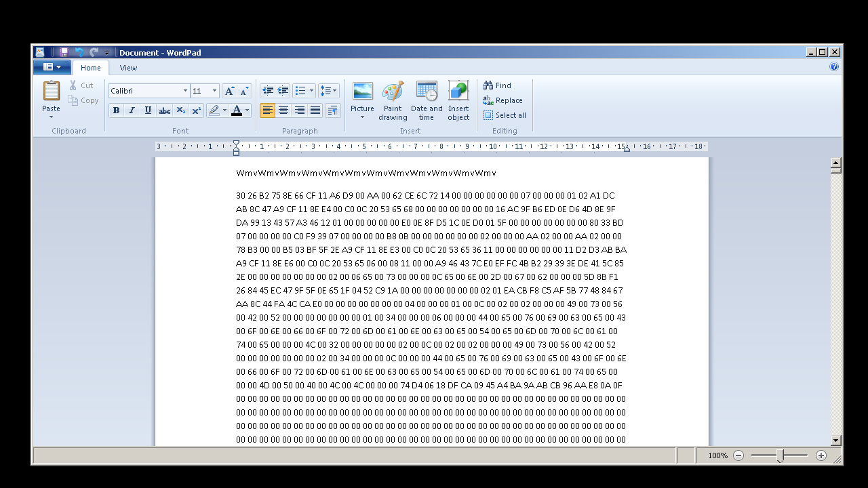Image resolution: width=868 pixels, height=488 pixels.
Task: Start a bulleted list
Action: pyautogui.click(x=300, y=91)
